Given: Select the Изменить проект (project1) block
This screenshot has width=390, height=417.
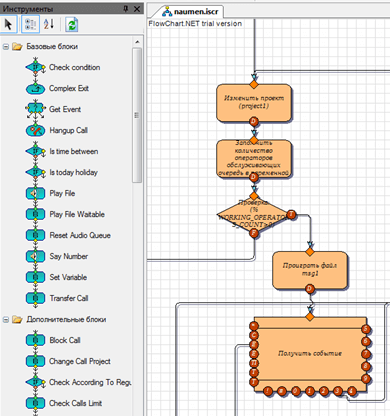Looking at the screenshot, I should click(x=254, y=103).
